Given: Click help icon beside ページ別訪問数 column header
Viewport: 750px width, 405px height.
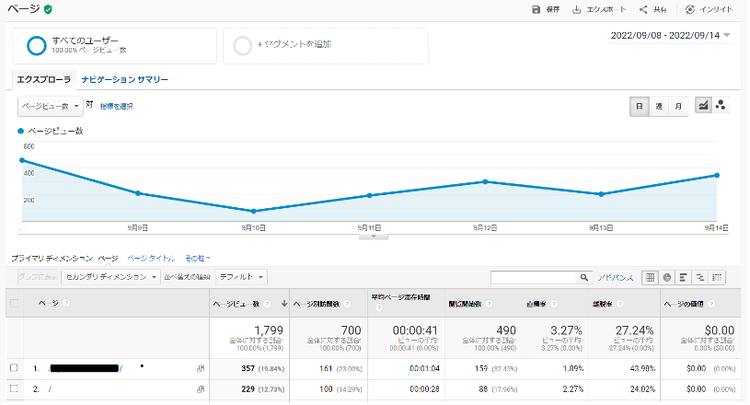Looking at the screenshot, I should coord(347,304).
